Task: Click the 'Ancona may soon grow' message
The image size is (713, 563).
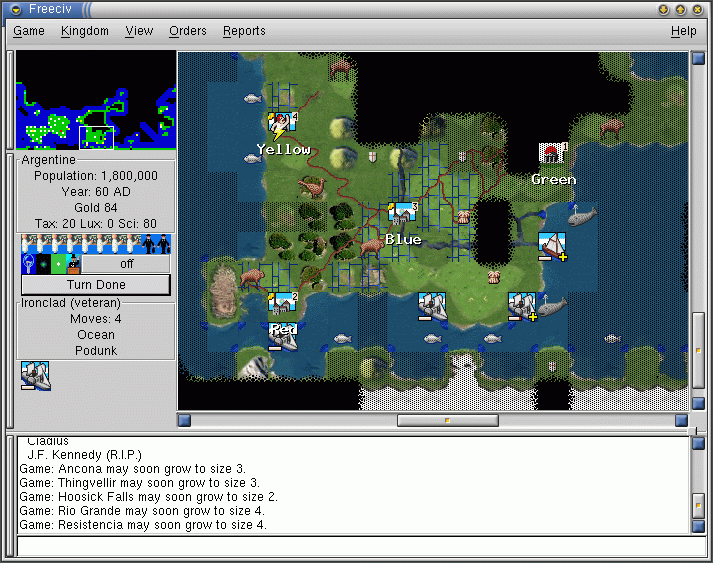Action: 132,469
